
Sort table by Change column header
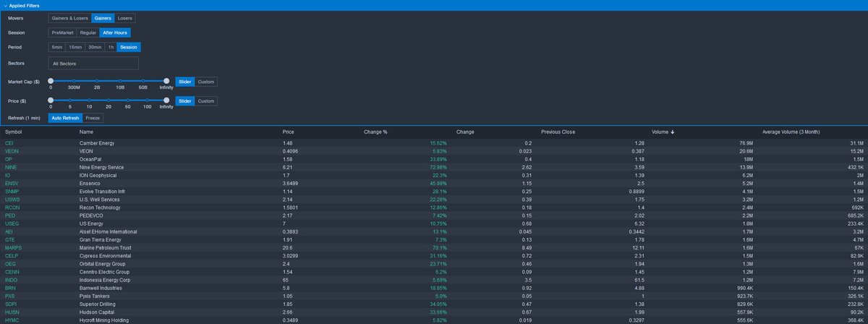point(465,132)
